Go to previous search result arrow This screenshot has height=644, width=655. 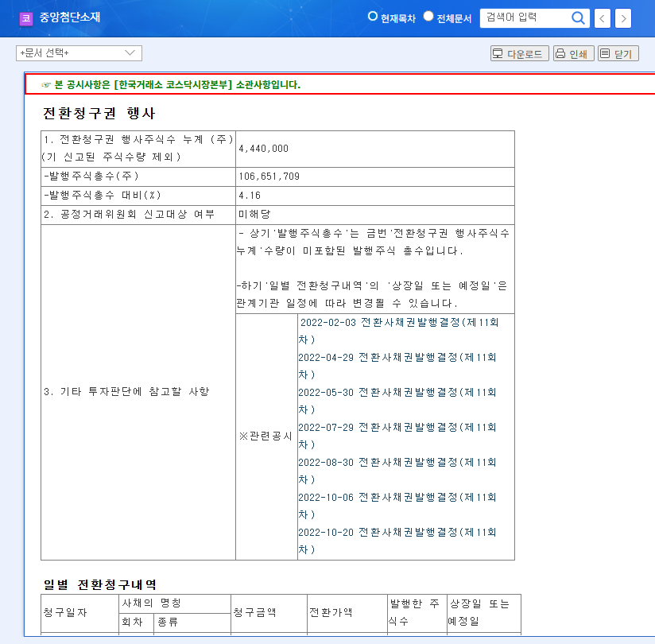coord(603,18)
